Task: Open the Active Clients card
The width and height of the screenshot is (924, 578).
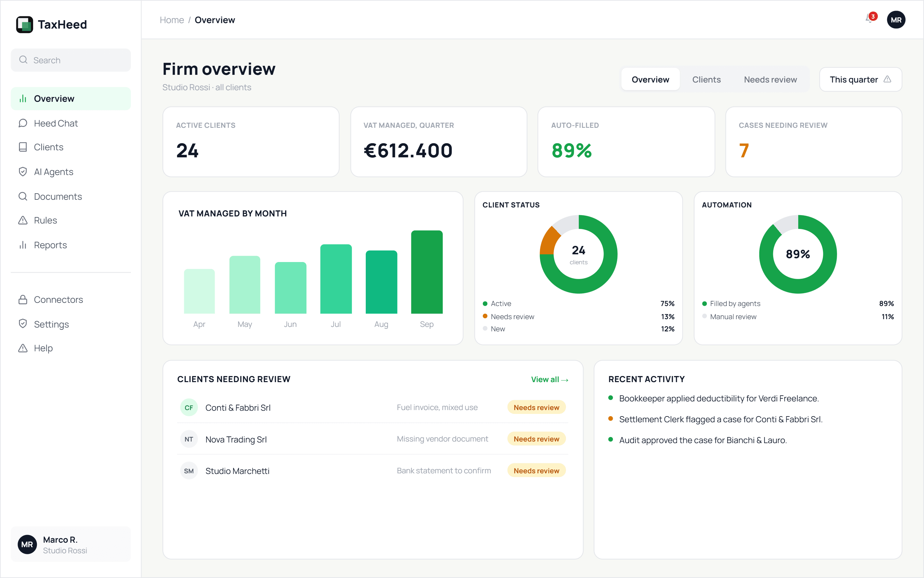Action: (251, 142)
